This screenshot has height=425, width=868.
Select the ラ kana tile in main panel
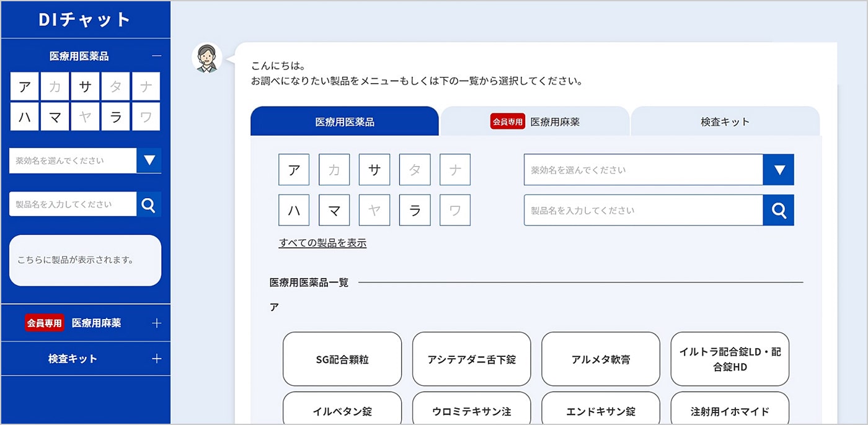pyautogui.click(x=415, y=210)
